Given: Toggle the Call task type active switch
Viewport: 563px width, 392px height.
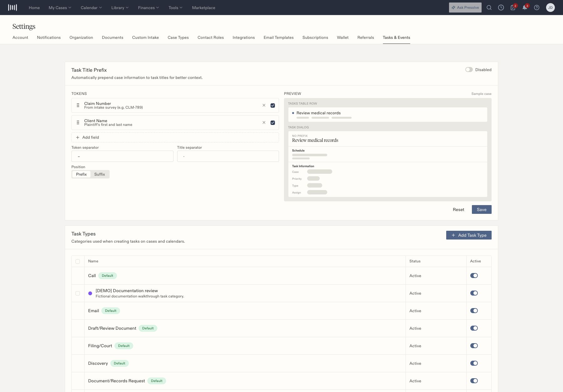Looking at the screenshot, I should [x=474, y=276].
